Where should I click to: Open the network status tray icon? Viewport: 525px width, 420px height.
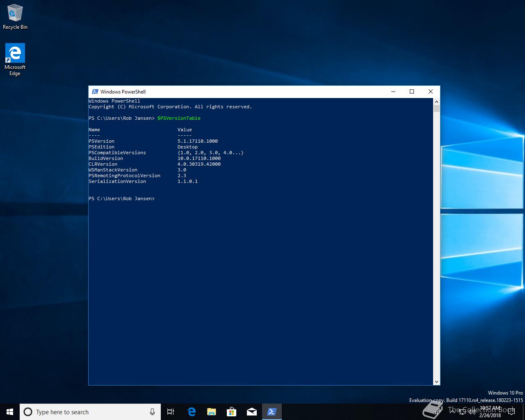[x=462, y=412]
